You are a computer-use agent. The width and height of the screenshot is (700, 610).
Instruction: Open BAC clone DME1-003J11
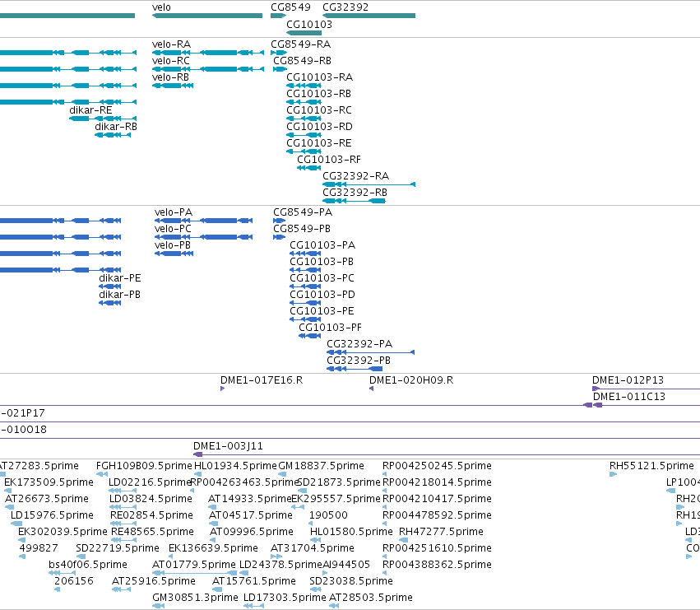point(228,446)
